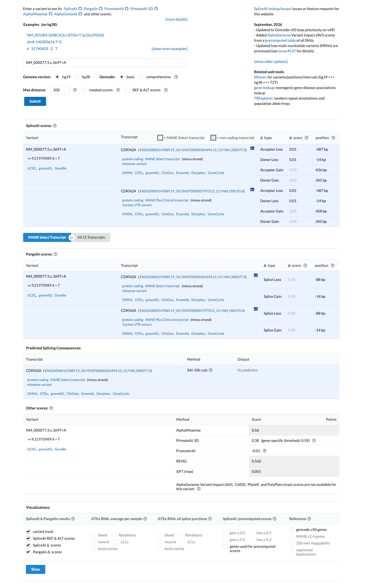
Task: Click the variant input text field
Action: (x=105, y=63)
